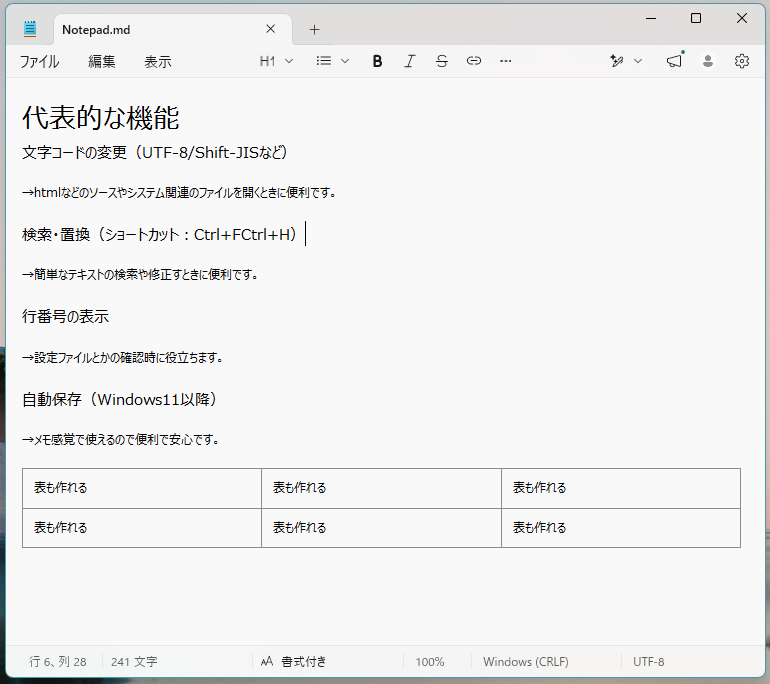Screen dimensions: 770x684
Task: Click the line →メモ感覚で使えるので便利で安心です。
Action: (x=120, y=439)
